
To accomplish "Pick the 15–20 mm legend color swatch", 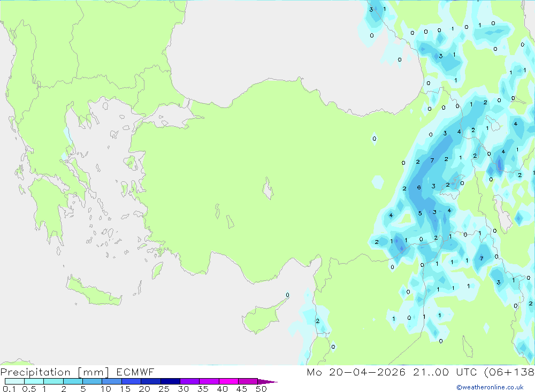I will tap(131, 381).
